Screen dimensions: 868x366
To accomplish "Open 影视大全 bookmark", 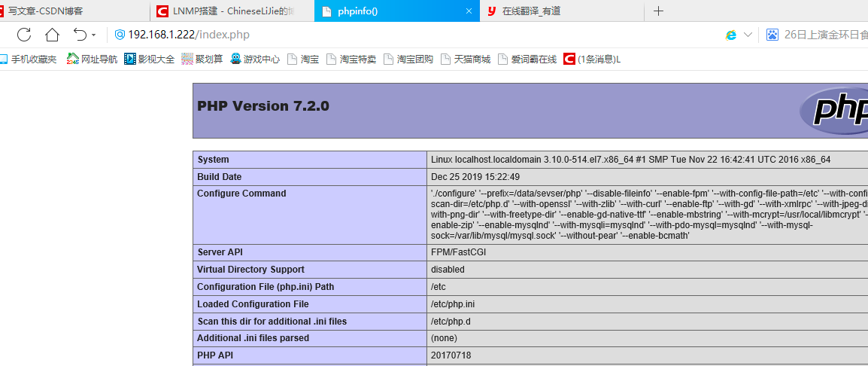I will point(150,59).
